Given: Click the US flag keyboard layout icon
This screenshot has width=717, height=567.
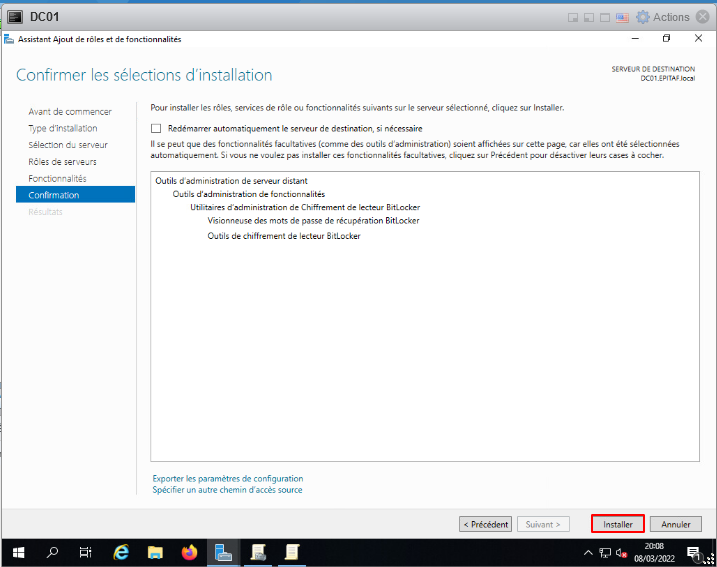Looking at the screenshot, I should coord(622,17).
